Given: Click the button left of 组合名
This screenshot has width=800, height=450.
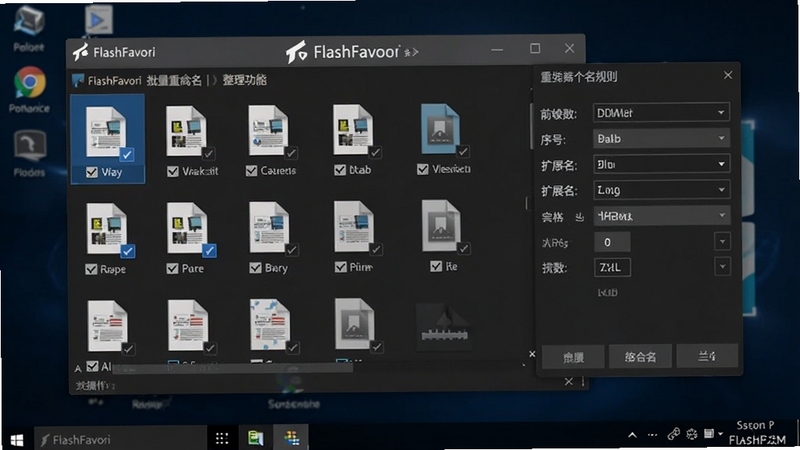Looking at the screenshot, I should point(573,357).
